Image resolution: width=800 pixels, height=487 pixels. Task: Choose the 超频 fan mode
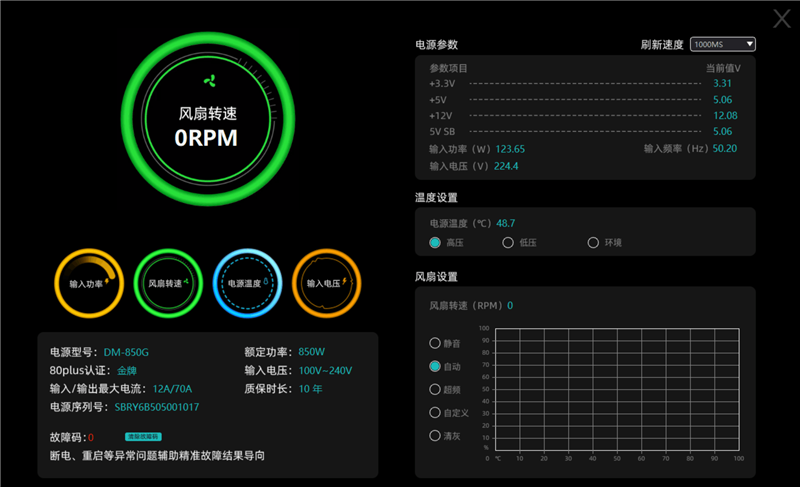pyautogui.click(x=435, y=390)
